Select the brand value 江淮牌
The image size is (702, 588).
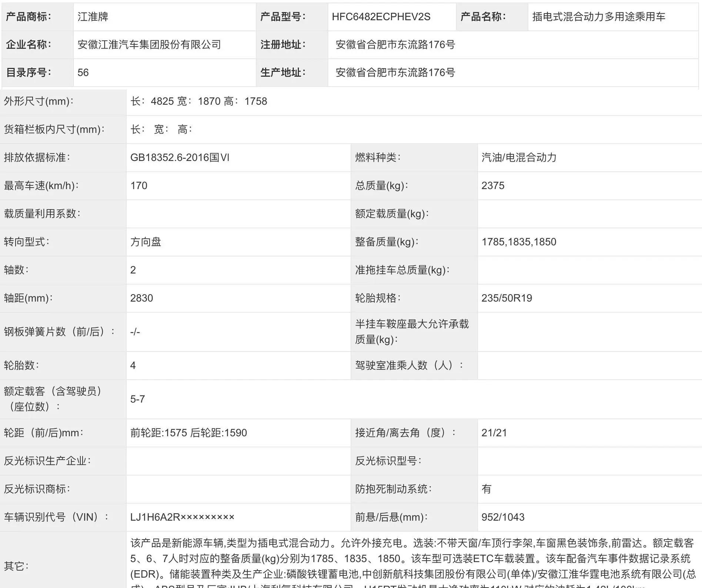[93, 17]
